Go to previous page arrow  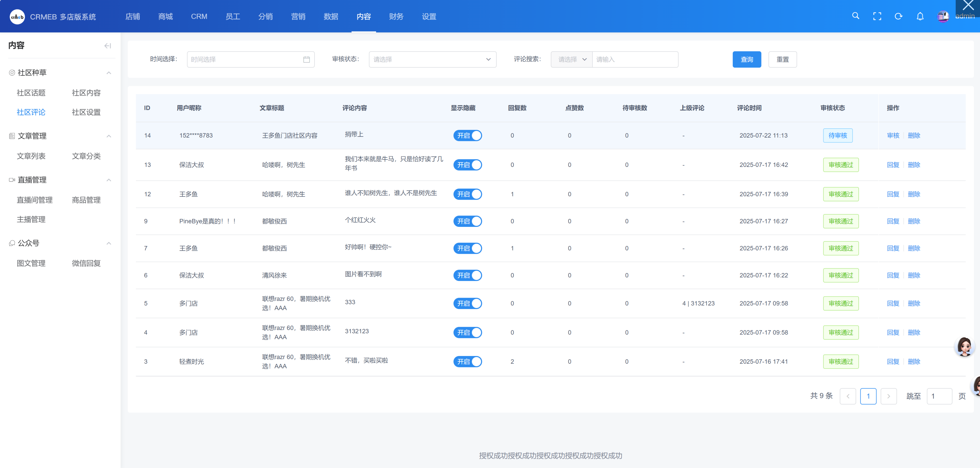pyautogui.click(x=848, y=396)
